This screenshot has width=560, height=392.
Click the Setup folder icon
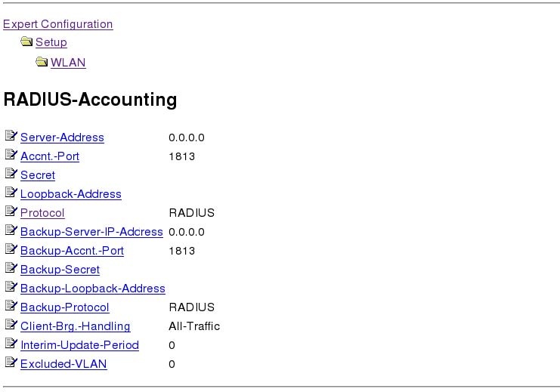[x=26, y=42]
